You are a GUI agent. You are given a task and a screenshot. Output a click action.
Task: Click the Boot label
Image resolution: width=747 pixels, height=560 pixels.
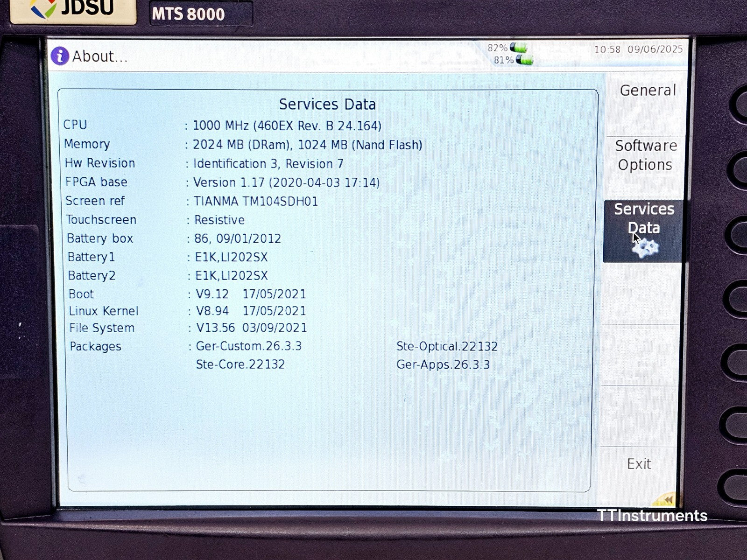[x=81, y=294]
